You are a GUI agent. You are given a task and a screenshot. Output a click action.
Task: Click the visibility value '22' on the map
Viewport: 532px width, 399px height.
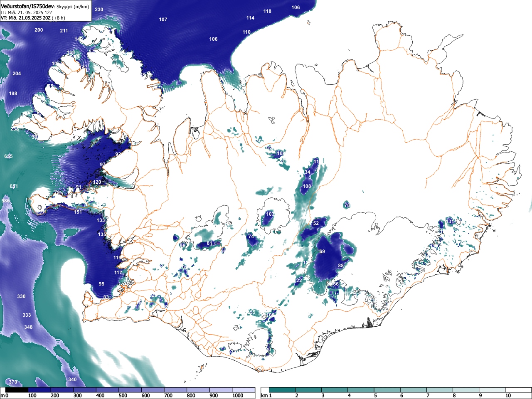tap(299, 281)
